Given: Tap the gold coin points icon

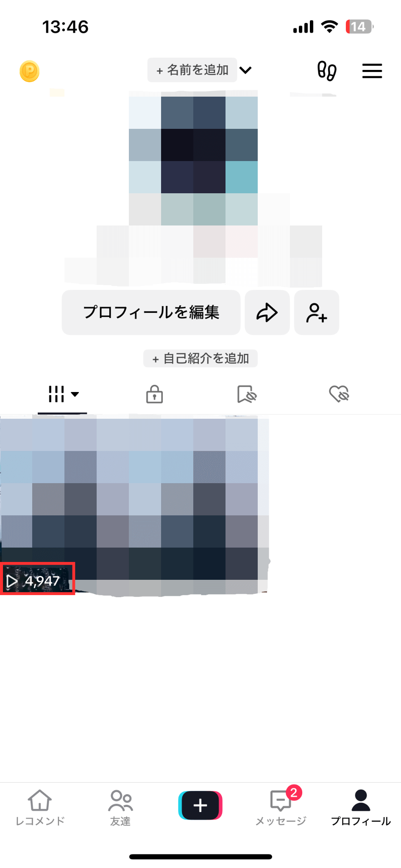Looking at the screenshot, I should pos(29,71).
